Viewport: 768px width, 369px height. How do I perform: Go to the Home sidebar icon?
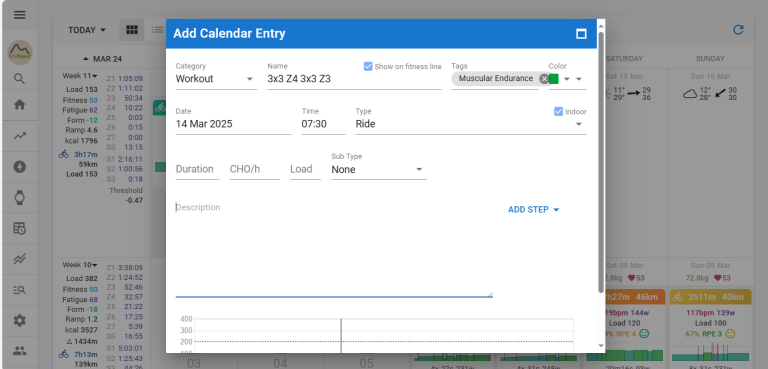[20, 104]
